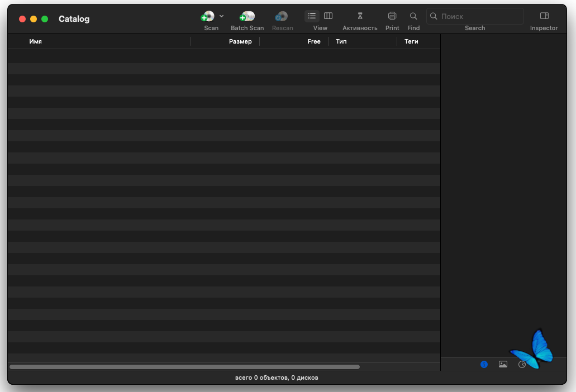
Task: Switch to list view mode
Action: 312,16
